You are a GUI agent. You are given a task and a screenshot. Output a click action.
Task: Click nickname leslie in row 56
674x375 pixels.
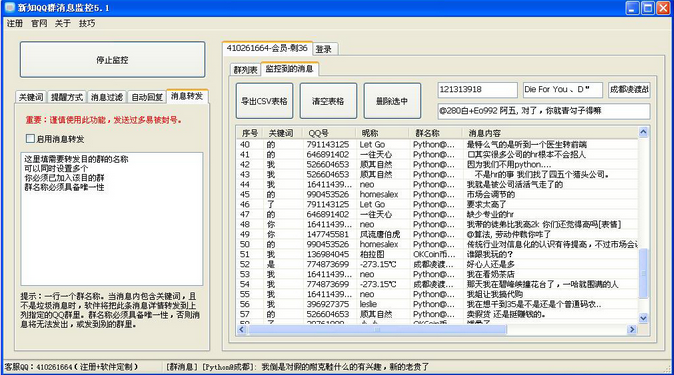[x=368, y=304]
